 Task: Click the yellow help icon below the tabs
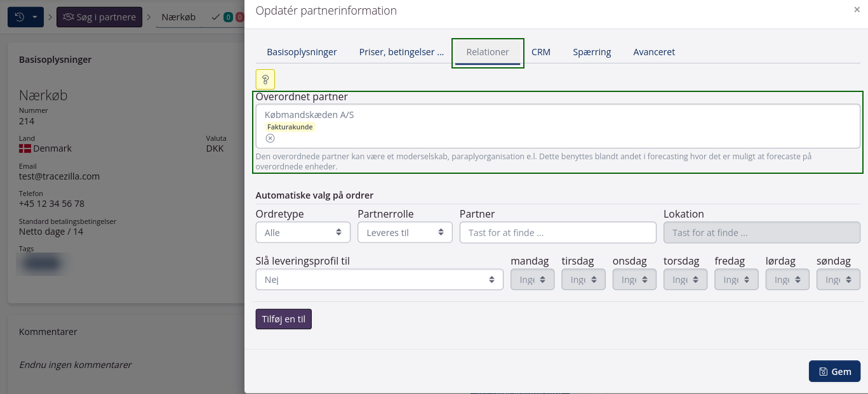tap(265, 79)
